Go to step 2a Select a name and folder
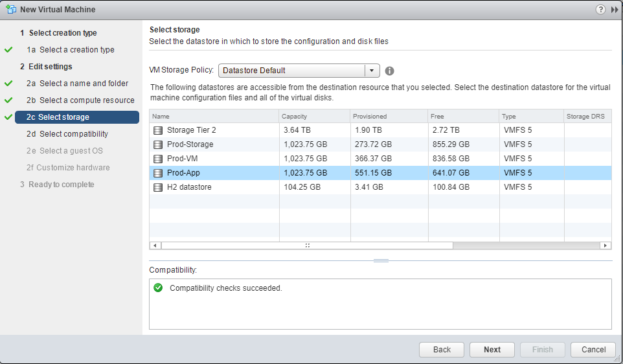This screenshot has height=364, width=623. tap(78, 84)
